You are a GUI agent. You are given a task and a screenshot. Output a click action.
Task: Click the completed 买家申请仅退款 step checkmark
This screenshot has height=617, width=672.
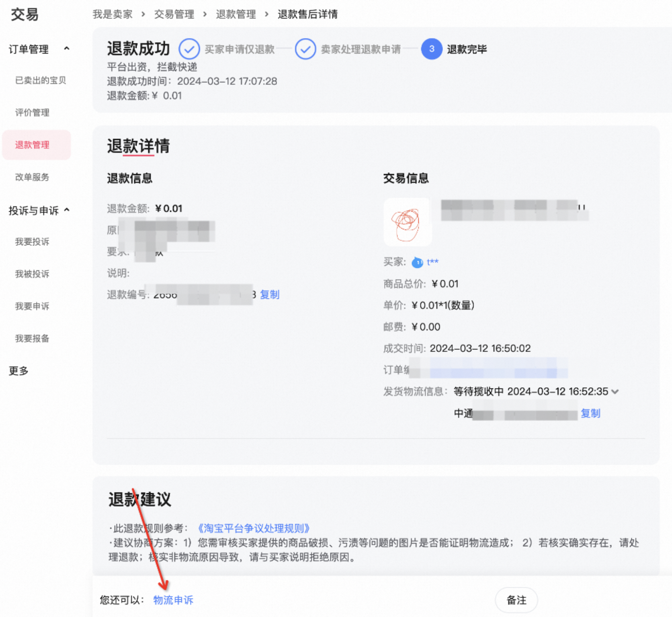(189, 49)
